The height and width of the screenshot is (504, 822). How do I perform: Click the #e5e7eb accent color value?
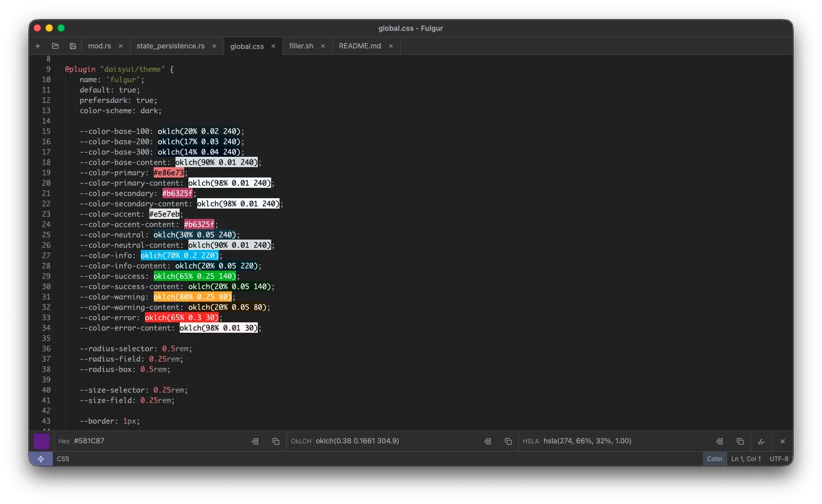coord(165,214)
